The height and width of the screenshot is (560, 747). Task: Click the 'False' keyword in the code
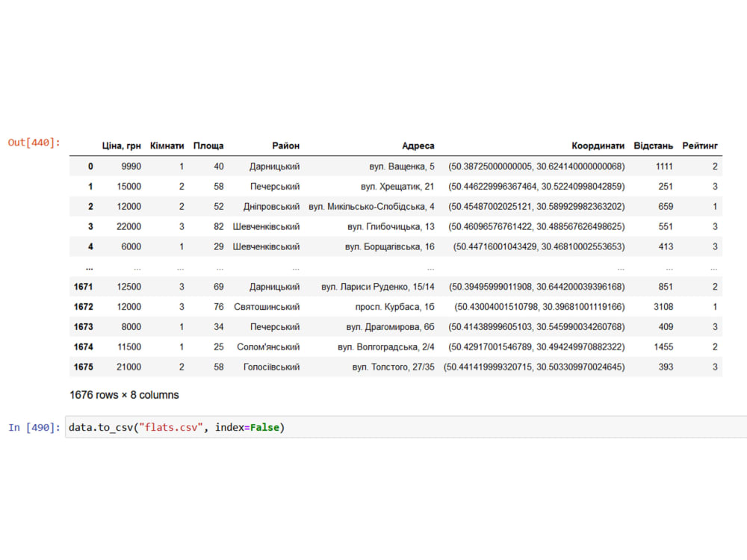click(x=265, y=427)
